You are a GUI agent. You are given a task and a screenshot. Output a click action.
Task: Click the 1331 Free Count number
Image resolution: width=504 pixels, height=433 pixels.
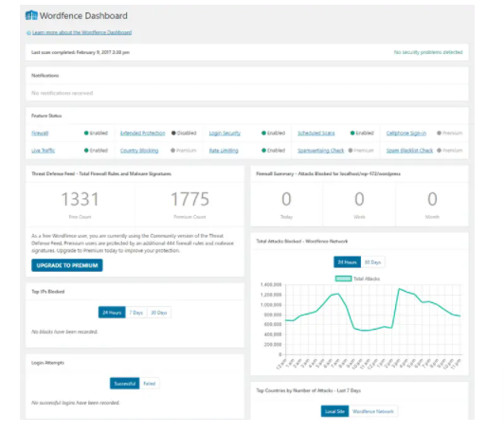click(80, 199)
